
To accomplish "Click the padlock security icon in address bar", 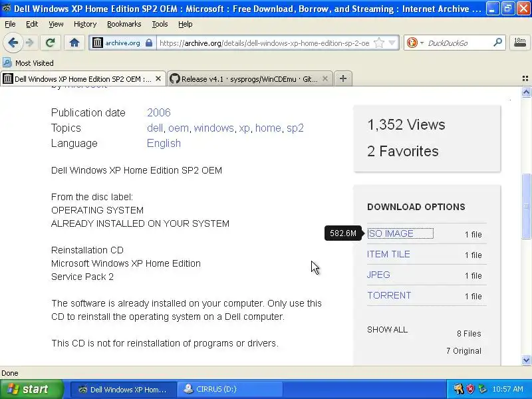I will coord(148,43).
